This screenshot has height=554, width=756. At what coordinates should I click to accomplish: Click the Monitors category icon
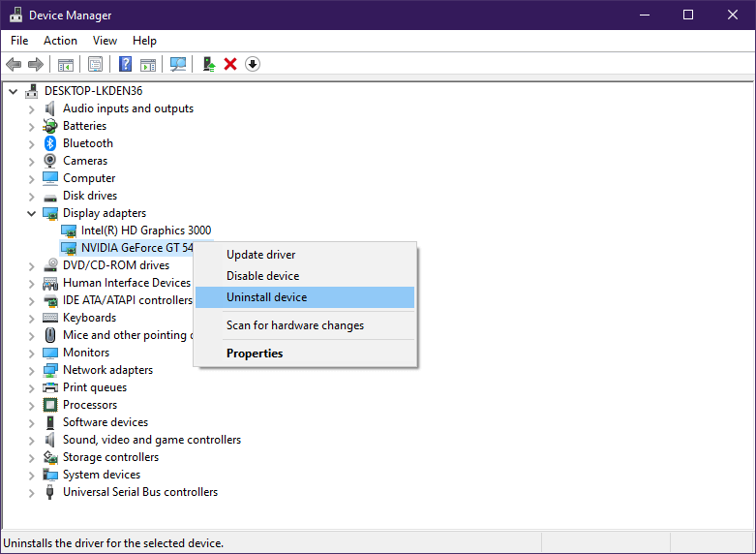pos(50,354)
